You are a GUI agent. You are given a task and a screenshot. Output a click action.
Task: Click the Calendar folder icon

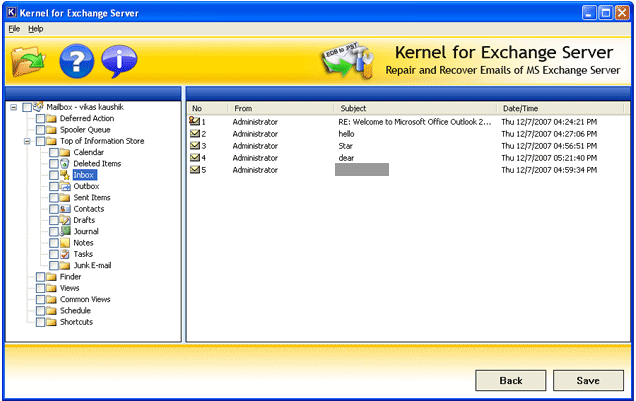click(65, 152)
